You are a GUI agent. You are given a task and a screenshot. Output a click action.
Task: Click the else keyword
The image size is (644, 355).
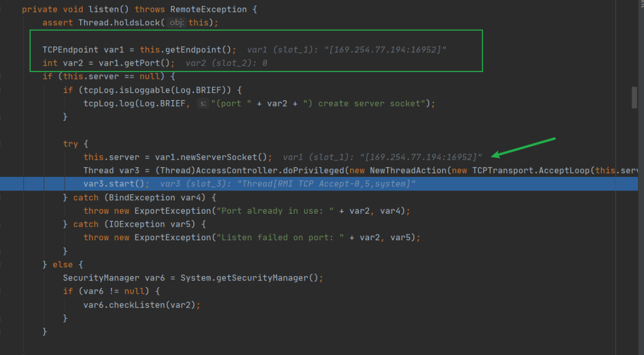tap(62, 265)
